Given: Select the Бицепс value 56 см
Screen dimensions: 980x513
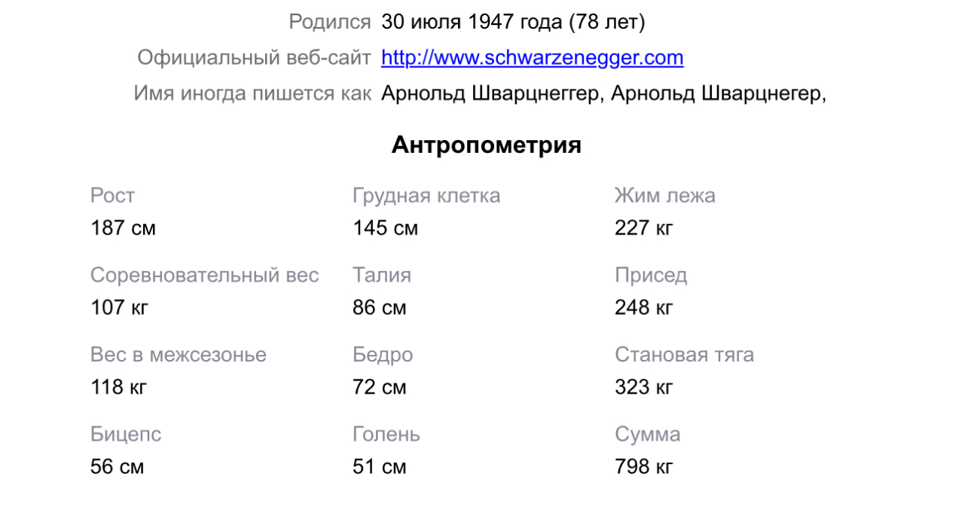Looking at the screenshot, I should click(117, 467).
